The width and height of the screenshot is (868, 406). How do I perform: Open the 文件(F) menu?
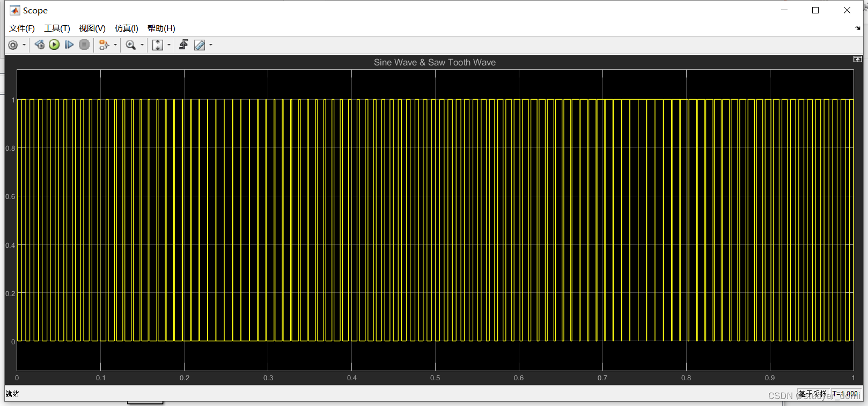pyautogui.click(x=22, y=28)
